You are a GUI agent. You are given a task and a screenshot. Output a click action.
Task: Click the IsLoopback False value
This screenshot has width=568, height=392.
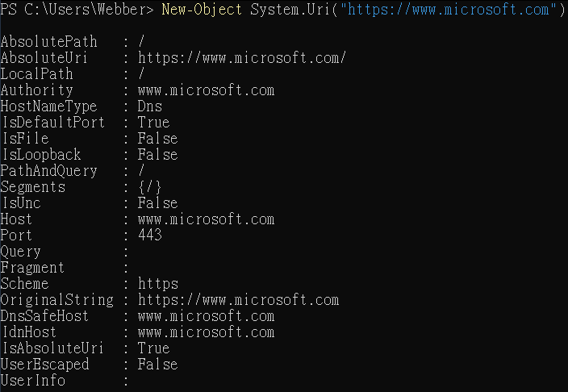pos(157,155)
